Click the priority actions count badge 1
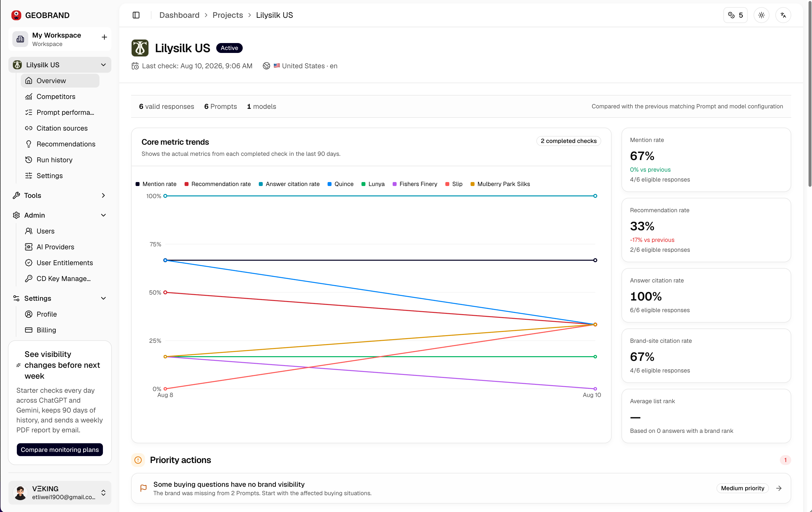The image size is (812, 512). [785, 460]
